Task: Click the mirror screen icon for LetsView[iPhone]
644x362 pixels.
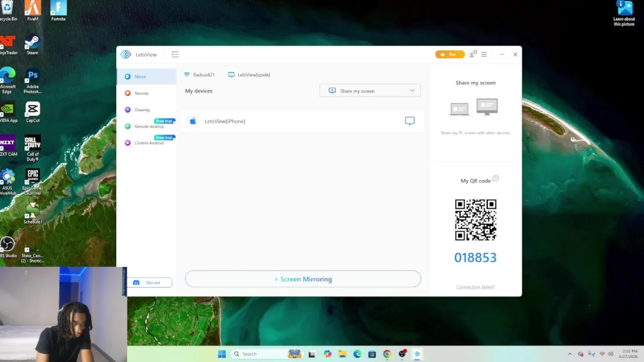Action: pos(410,121)
